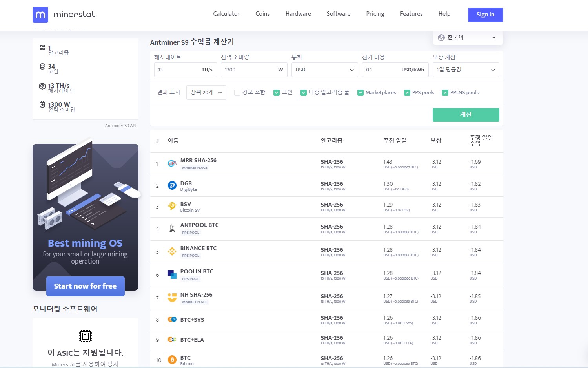The height and width of the screenshot is (368, 588).
Task: Enable the 경보 포함 checkbox
Action: click(x=237, y=93)
